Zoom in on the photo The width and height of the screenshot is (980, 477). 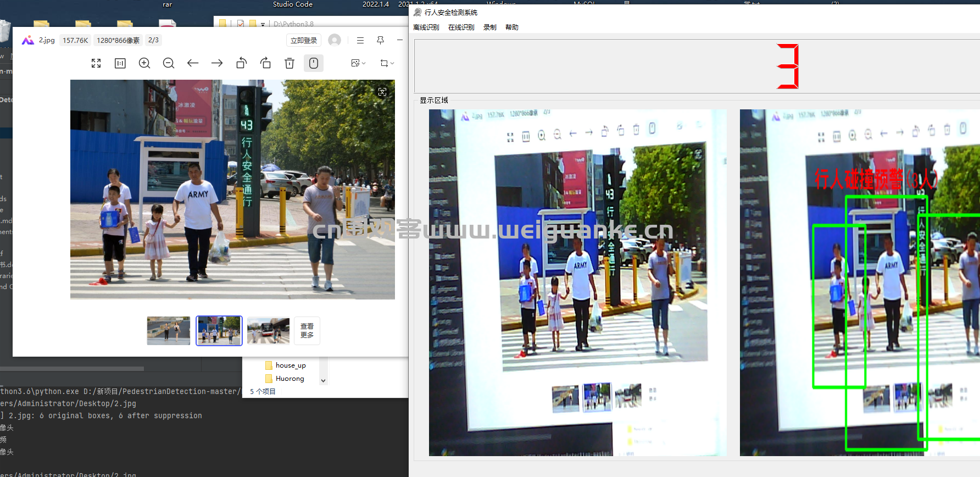[x=144, y=63]
